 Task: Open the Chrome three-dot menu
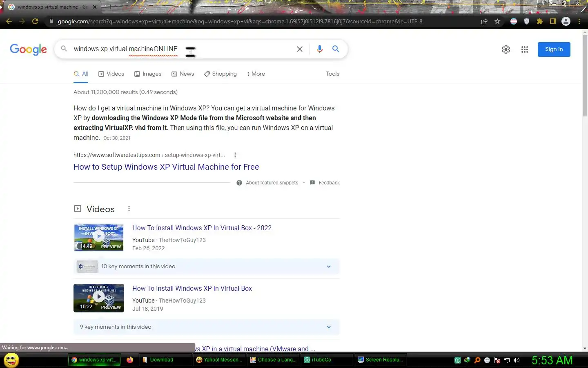(579, 21)
